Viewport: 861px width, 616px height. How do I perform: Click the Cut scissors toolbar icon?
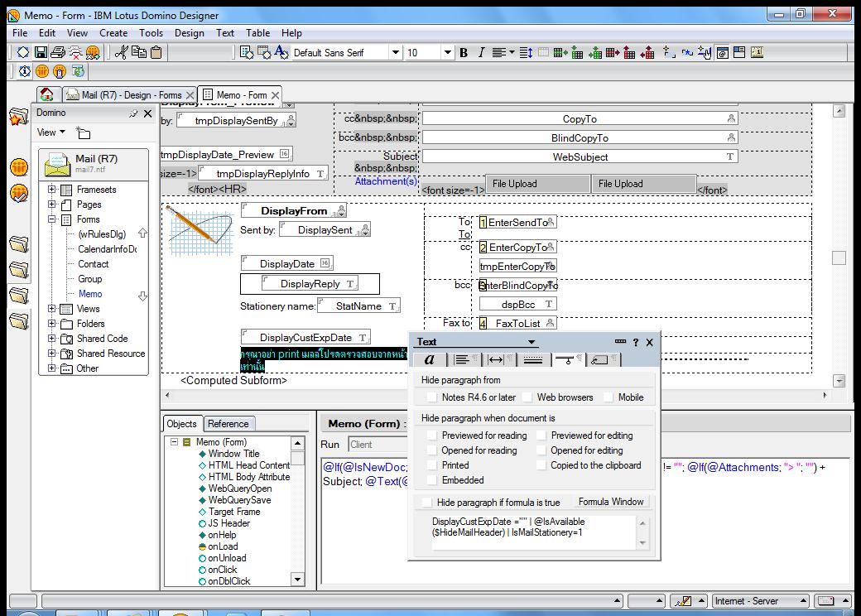(122, 52)
